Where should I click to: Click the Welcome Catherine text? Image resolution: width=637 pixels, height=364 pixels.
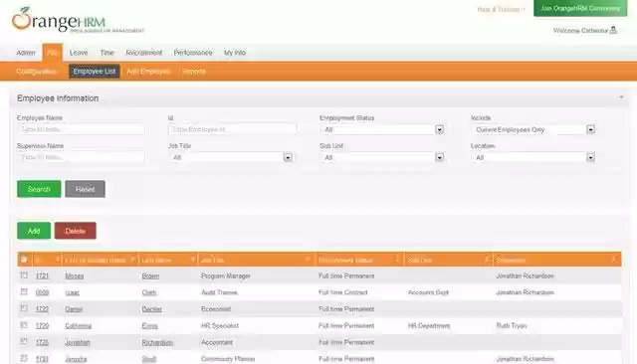580,31
